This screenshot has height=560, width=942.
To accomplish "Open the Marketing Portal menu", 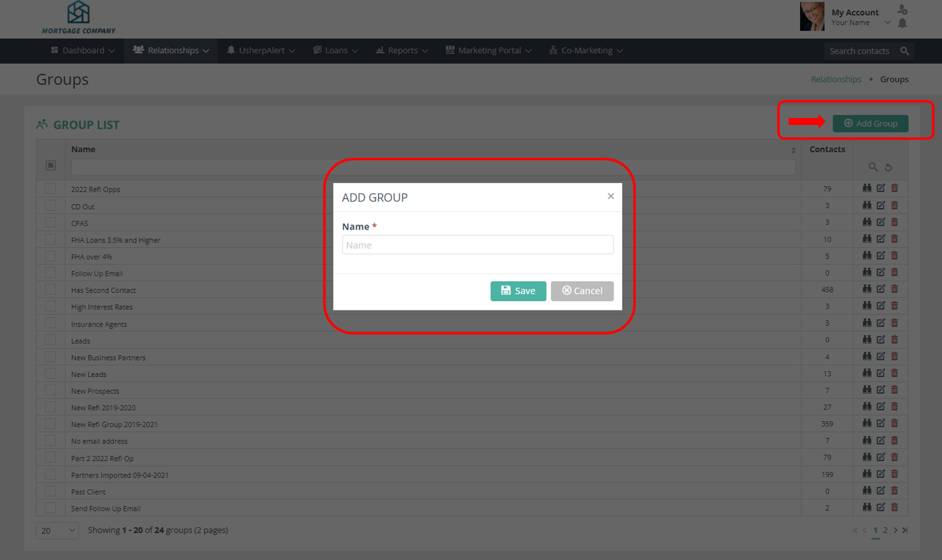I will [x=488, y=50].
